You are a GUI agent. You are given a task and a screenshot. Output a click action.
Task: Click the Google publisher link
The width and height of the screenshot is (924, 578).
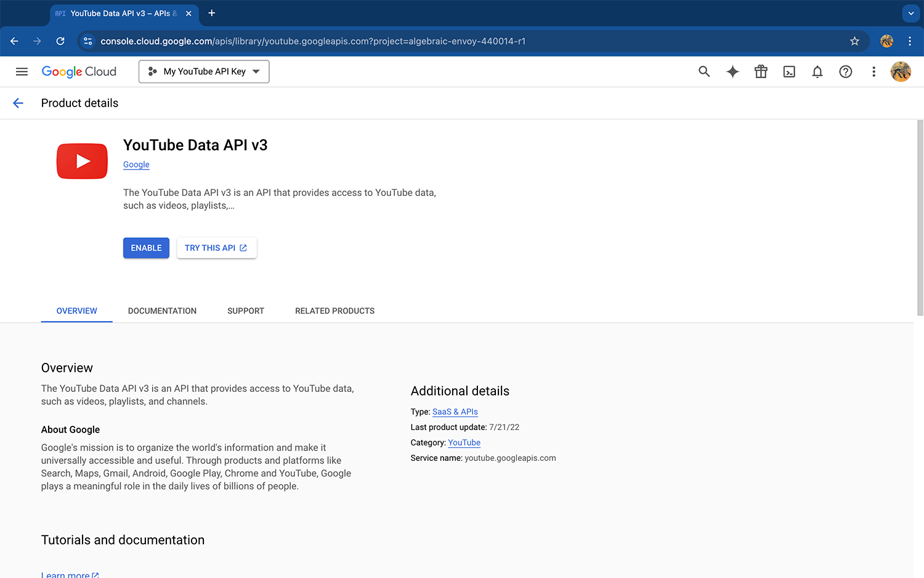tap(136, 165)
